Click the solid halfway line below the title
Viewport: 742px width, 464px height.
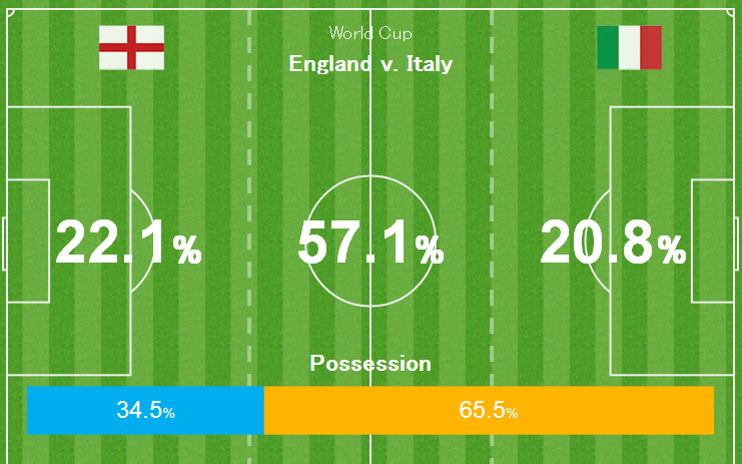[371, 120]
